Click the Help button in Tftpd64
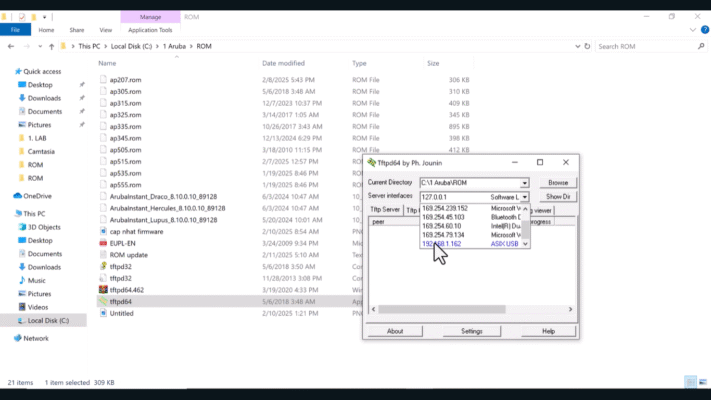 coord(548,331)
